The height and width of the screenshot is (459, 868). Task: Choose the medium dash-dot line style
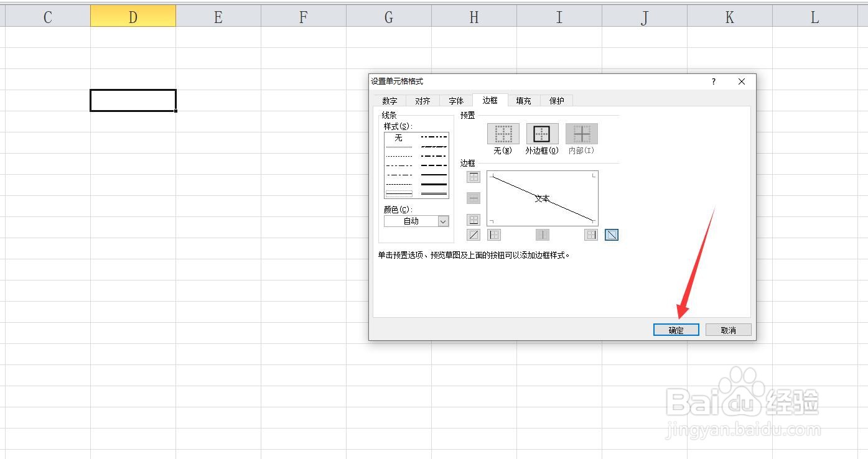pyautogui.click(x=434, y=156)
